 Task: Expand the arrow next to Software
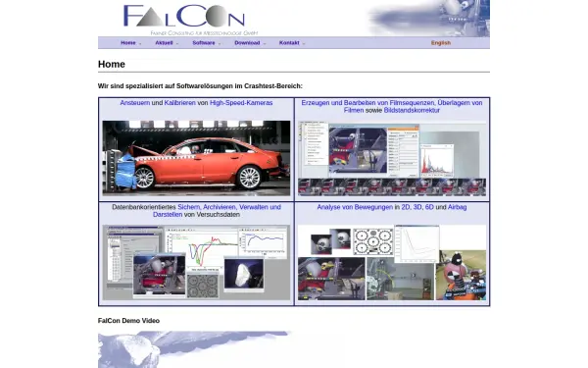(220, 43)
